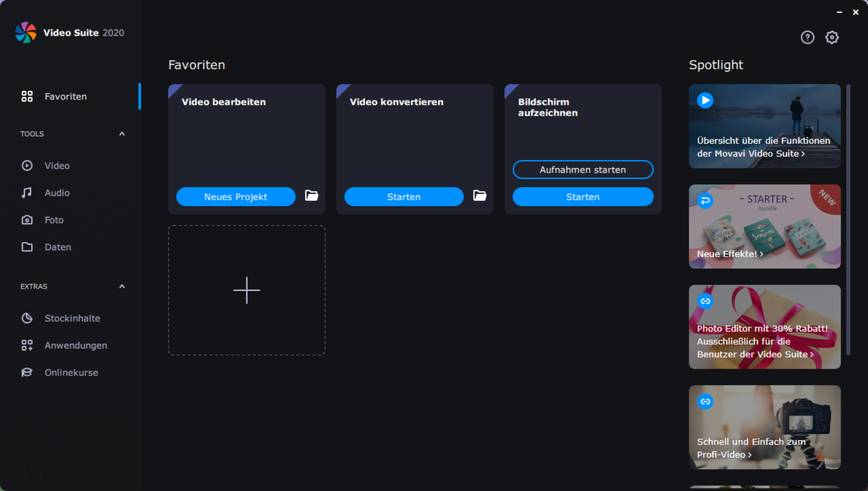The width and height of the screenshot is (868, 491).
Task: Open Schnell und Einfach zum Profi-Video link
Action: 751,448
